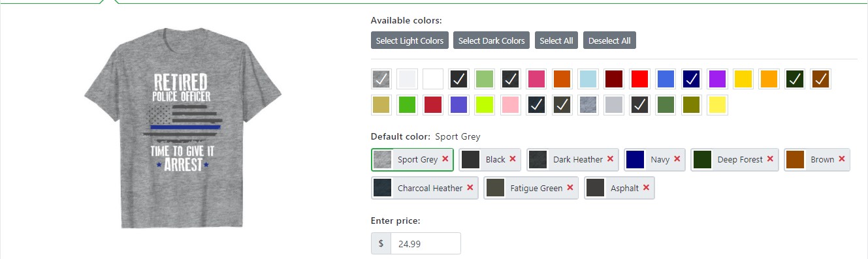Uncheck the checked heather grey swatch
Viewport: 868px width, 259px height.
tap(381, 79)
